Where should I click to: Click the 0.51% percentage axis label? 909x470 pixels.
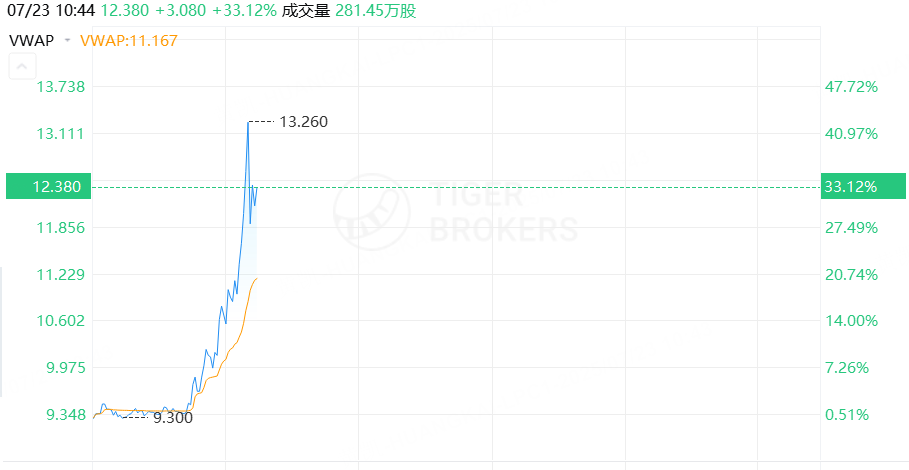click(847, 415)
